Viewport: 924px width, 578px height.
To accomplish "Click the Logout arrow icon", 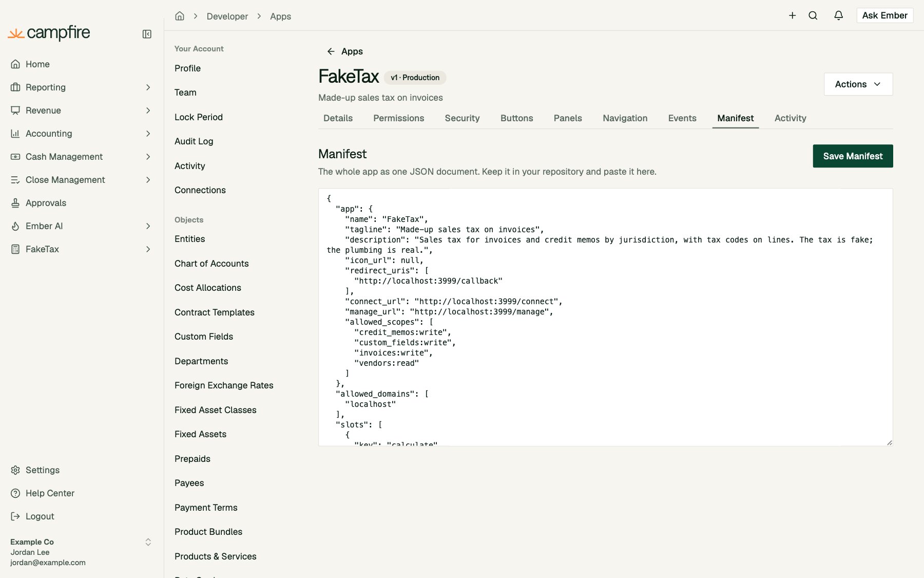I will coord(15,516).
